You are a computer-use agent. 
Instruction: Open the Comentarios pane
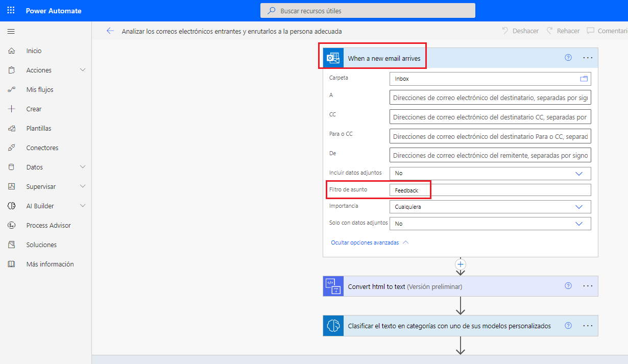(x=608, y=31)
